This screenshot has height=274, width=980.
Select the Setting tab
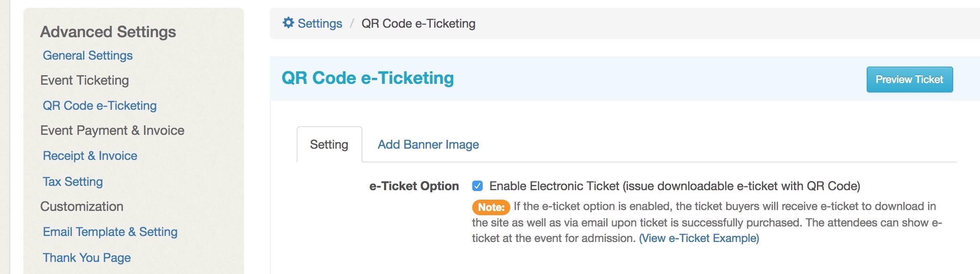click(x=329, y=144)
